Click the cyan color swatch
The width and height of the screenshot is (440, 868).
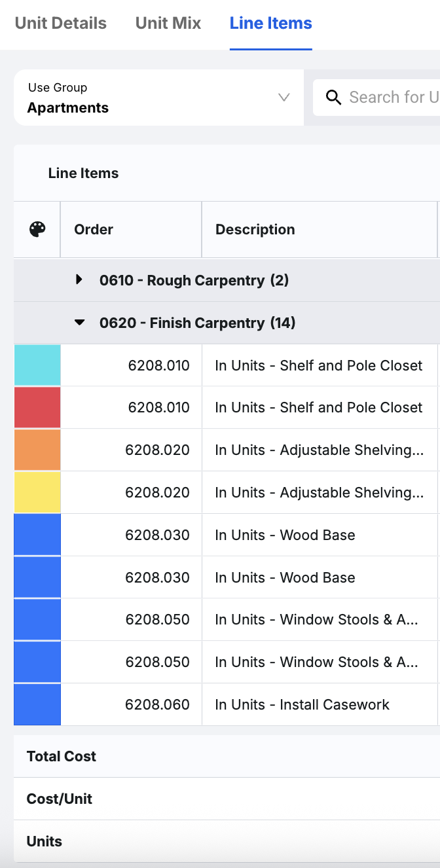37,365
